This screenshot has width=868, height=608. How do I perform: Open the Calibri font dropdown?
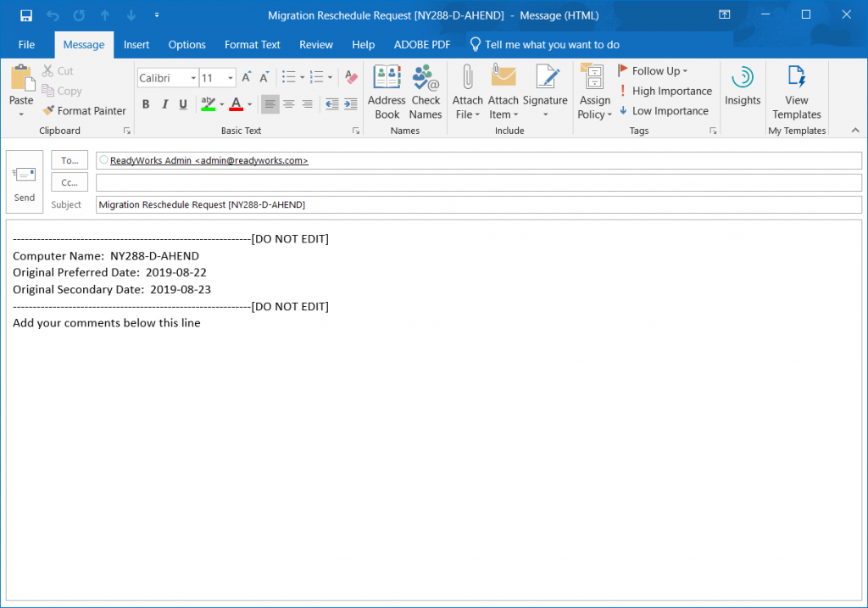(x=192, y=77)
